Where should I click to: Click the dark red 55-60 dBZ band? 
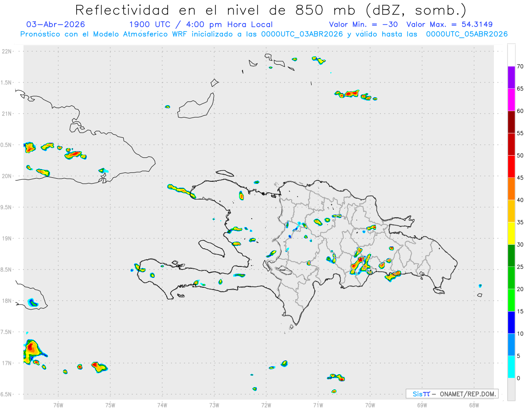(x=511, y=122)
